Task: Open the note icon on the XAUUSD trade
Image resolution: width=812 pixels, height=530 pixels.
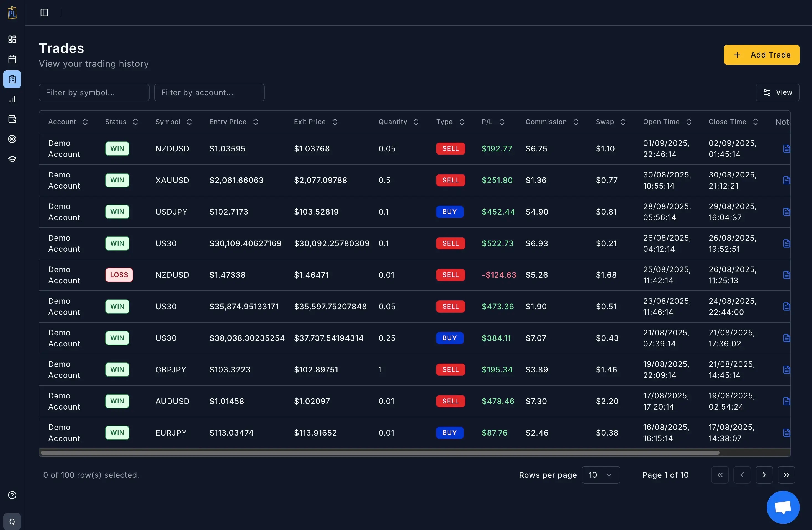Action: pyautogui.click(x=787, y=180)
